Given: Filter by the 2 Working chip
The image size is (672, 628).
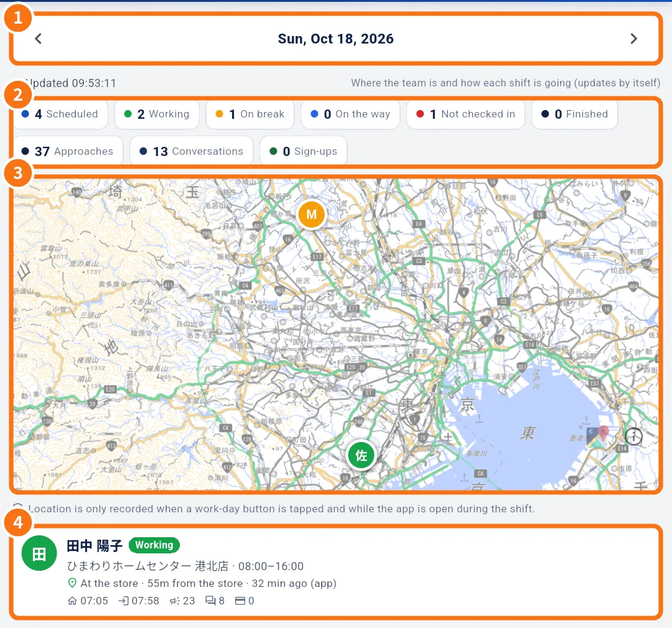Looking at the screenshot, I should click(x=157, y=114).
